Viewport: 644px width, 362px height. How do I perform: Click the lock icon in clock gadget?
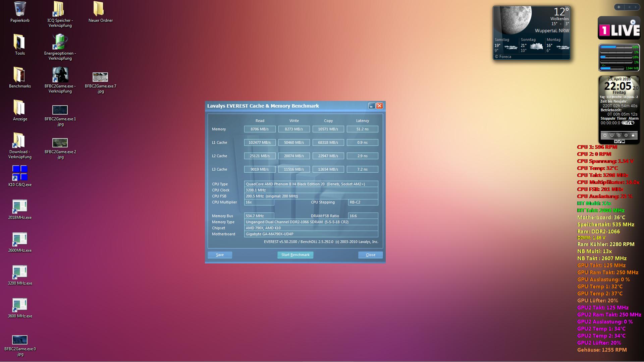[633, 135]
